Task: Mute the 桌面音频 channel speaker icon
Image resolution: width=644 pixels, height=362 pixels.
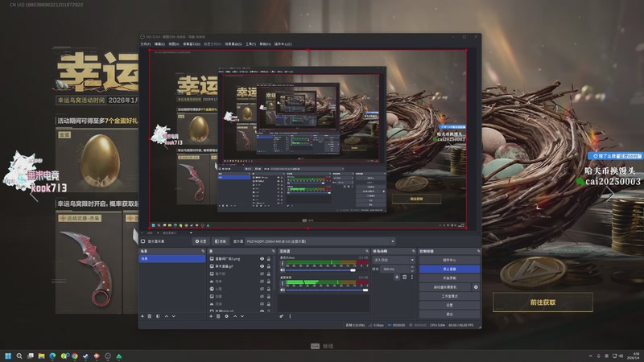Action: [283, 290]
